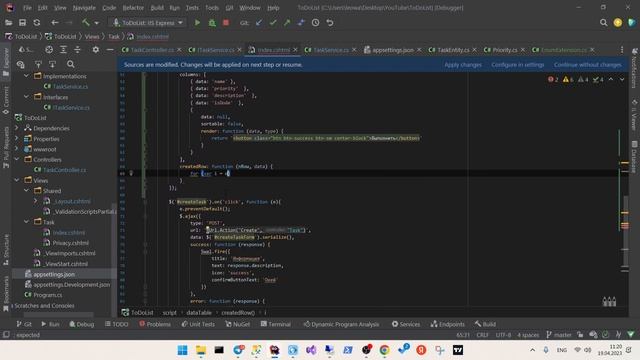Toggle the Pull Requests tool window strip button

(x=6, y=147)
